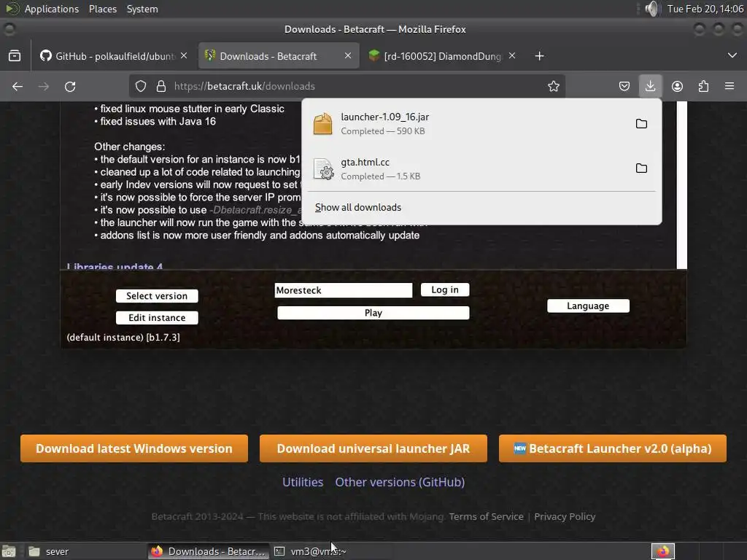Open the gta.html.cc download entry
747x560 pixels.
[467, 168]
